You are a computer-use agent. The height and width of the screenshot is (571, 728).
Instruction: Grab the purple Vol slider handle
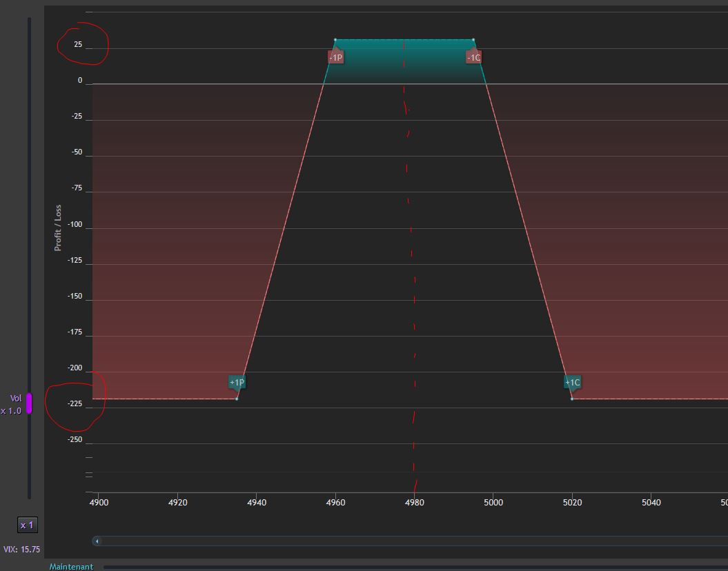29,403
